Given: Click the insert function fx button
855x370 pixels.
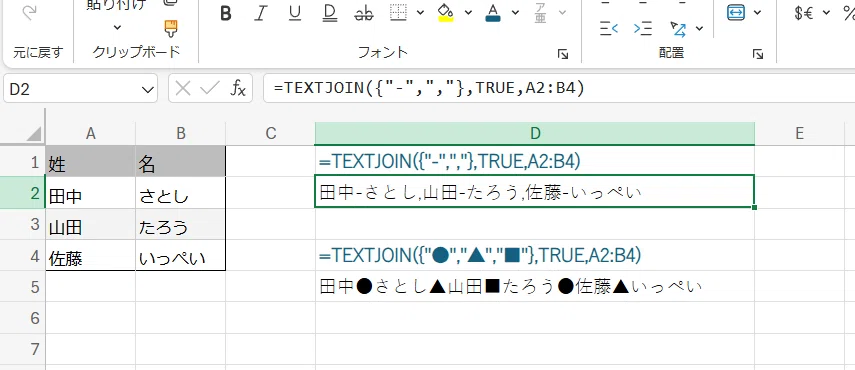Looking at the screenshot, I should (238, 88).
